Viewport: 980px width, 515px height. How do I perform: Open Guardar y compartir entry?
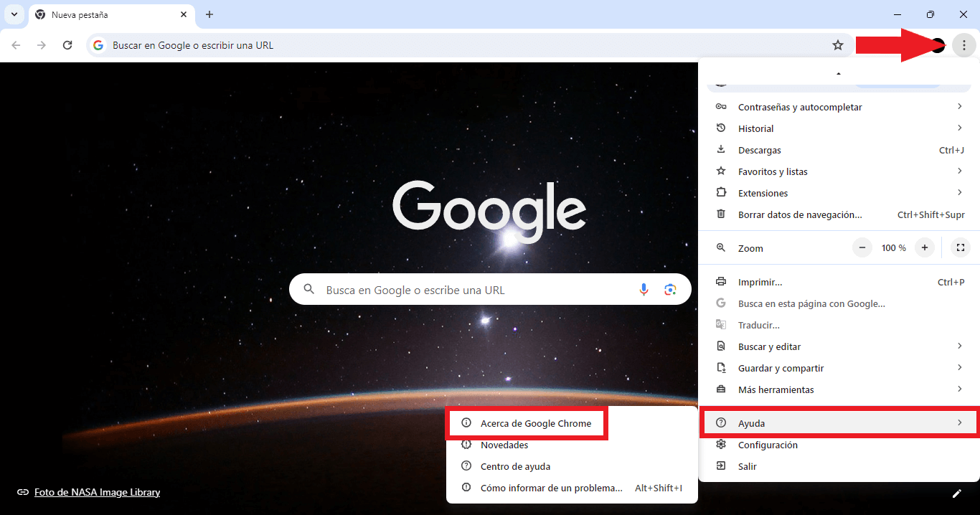839,368
